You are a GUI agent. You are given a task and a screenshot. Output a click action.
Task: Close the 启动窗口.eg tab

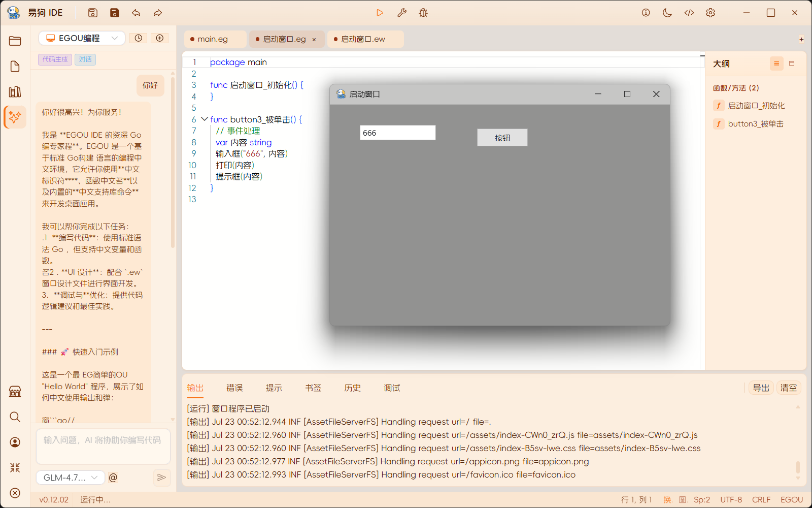click(x=314, y=40)
